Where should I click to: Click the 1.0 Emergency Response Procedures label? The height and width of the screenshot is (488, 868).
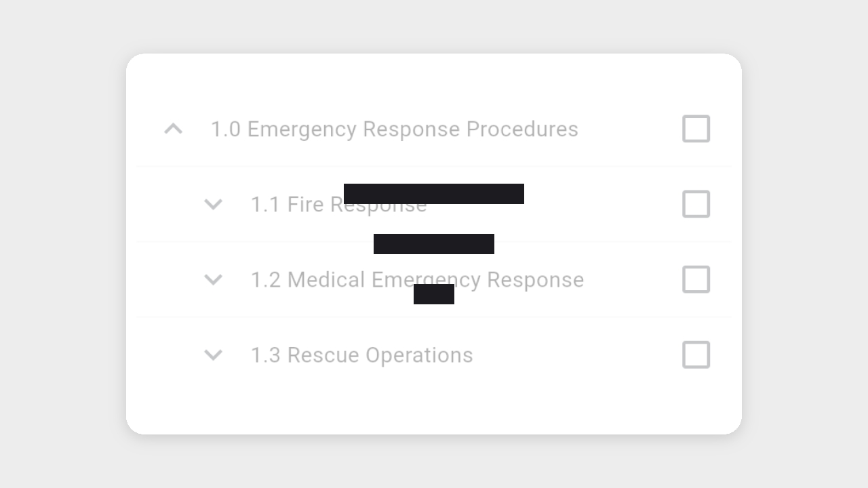pyautogui.click(x=394, y=129)
